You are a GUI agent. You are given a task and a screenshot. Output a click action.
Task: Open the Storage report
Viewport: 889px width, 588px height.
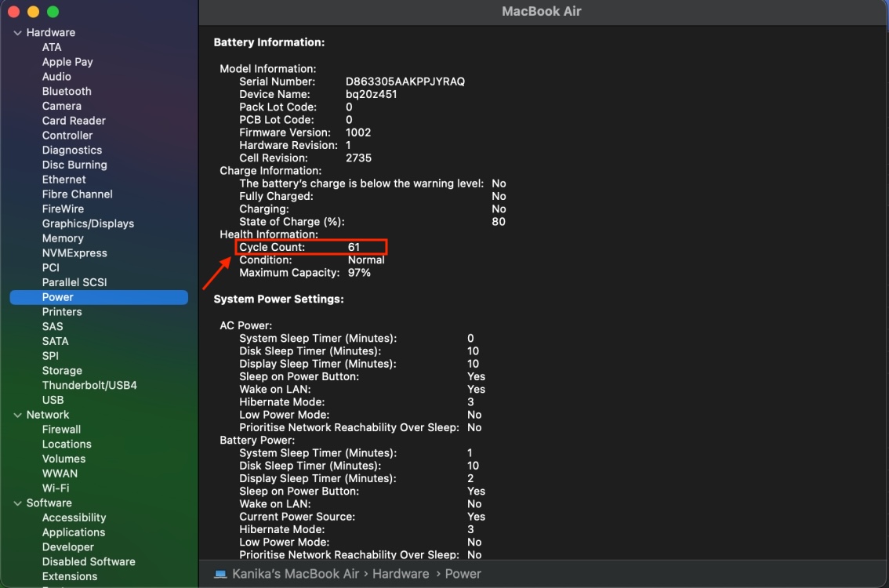click(63, 370)
